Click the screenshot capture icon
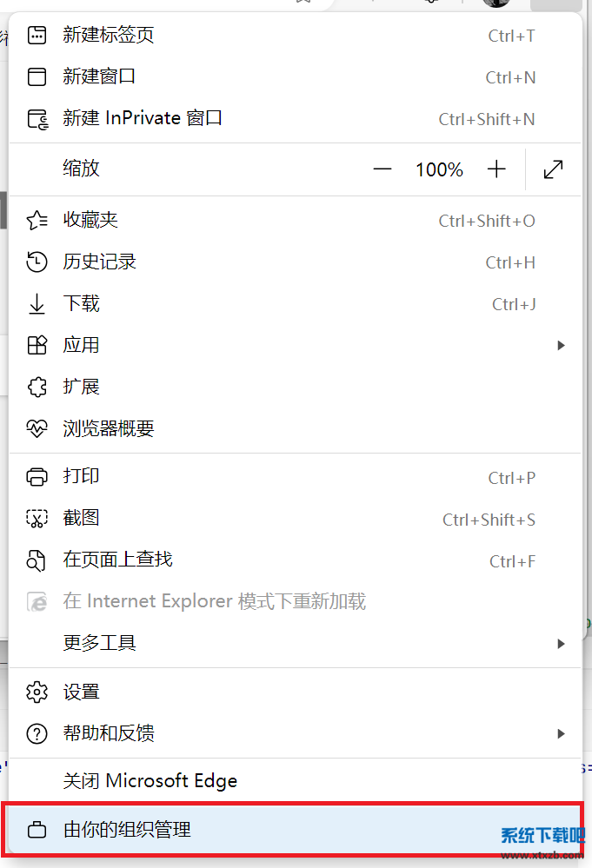The image size is (592, 868). coord(37,519)
